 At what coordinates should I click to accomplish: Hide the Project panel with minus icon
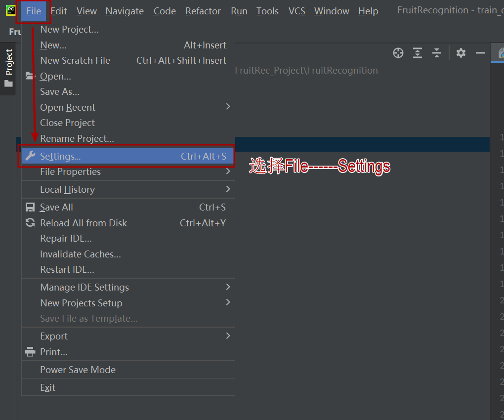click(480, 53)
